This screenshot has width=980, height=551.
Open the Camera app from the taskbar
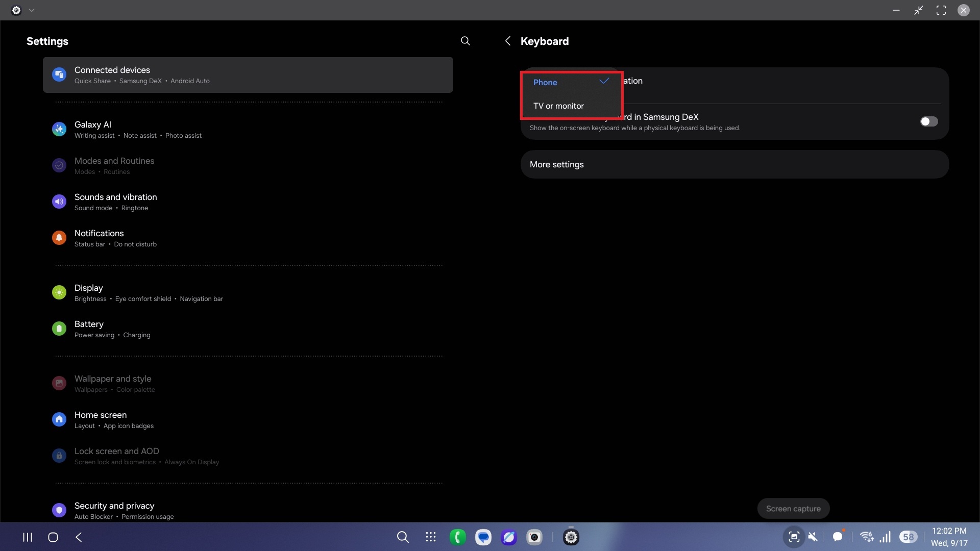click(534, 537)
